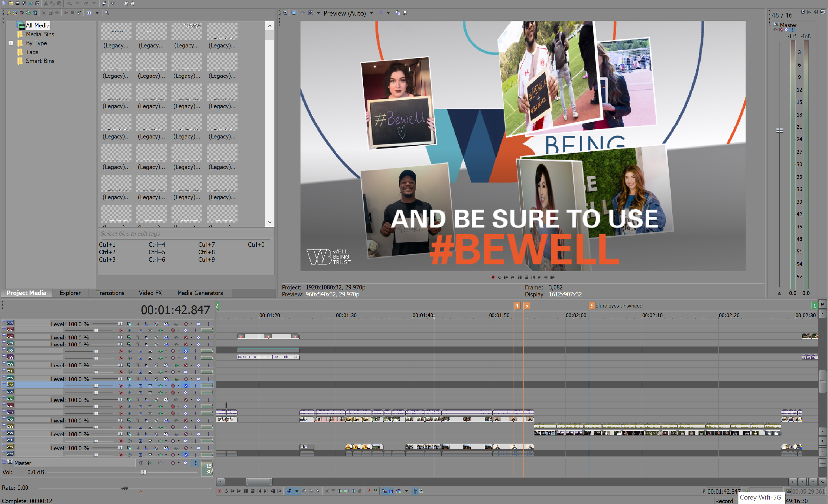828x504 pixels.
Task: Click Save Snapshot to File icon
Action: [x=405, y=13]
